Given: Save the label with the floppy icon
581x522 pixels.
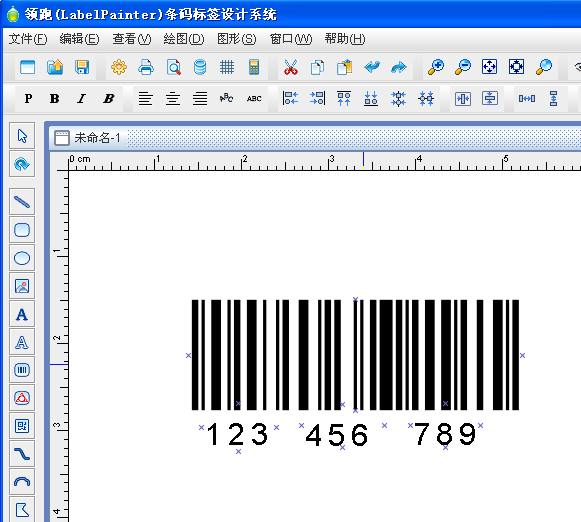Looking at the screenshot, I should click(82, 67).
